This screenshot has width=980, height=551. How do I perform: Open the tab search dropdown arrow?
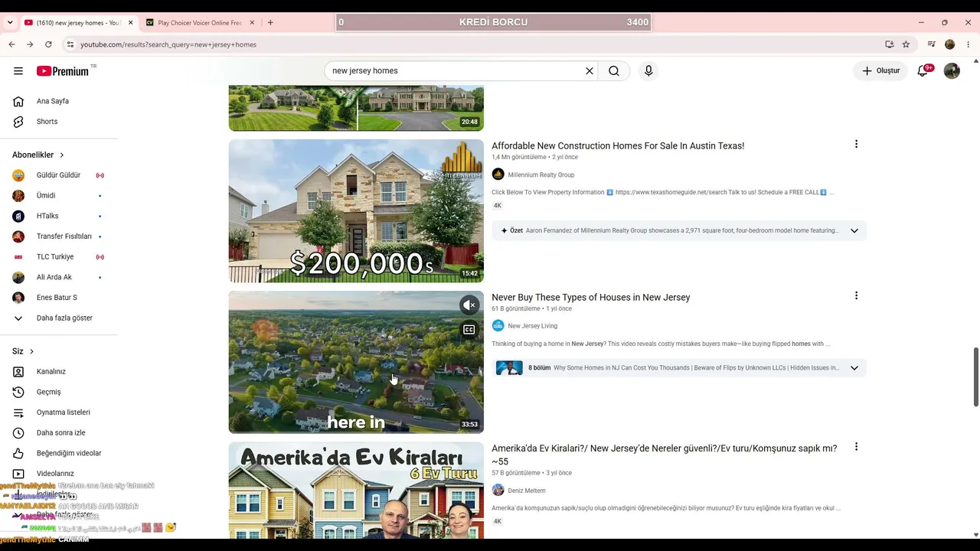pos(10,23)
